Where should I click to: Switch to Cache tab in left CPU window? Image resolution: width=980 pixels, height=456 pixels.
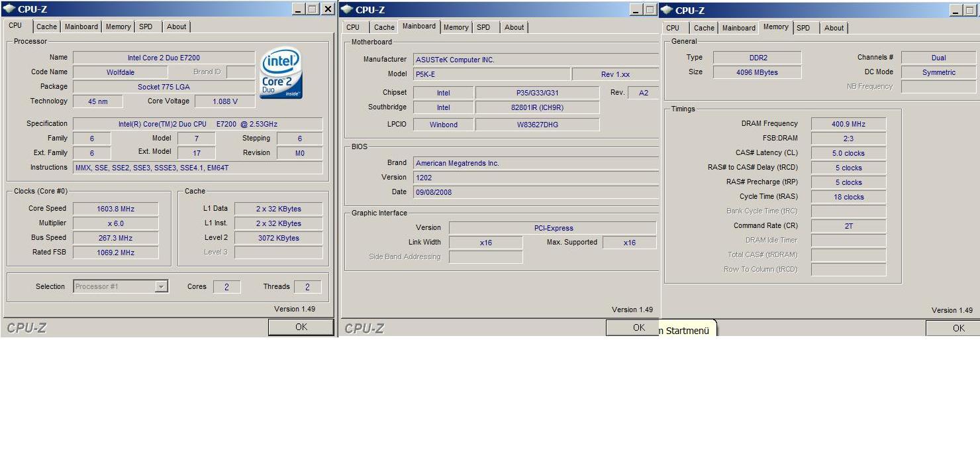click(46, 27)
